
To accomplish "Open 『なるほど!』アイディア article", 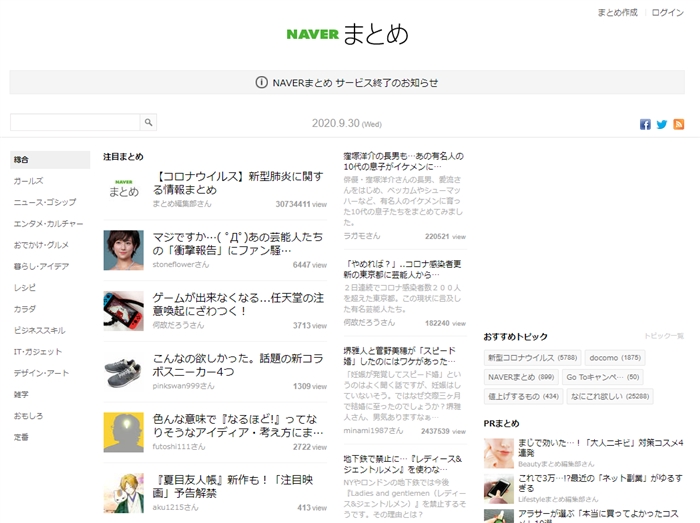I will coord(238,426).
